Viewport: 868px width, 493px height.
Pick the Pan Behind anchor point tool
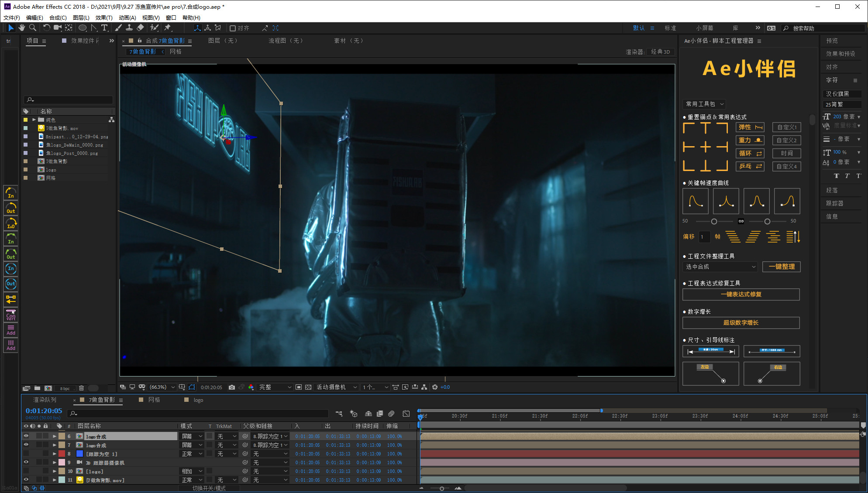[69, 28]
